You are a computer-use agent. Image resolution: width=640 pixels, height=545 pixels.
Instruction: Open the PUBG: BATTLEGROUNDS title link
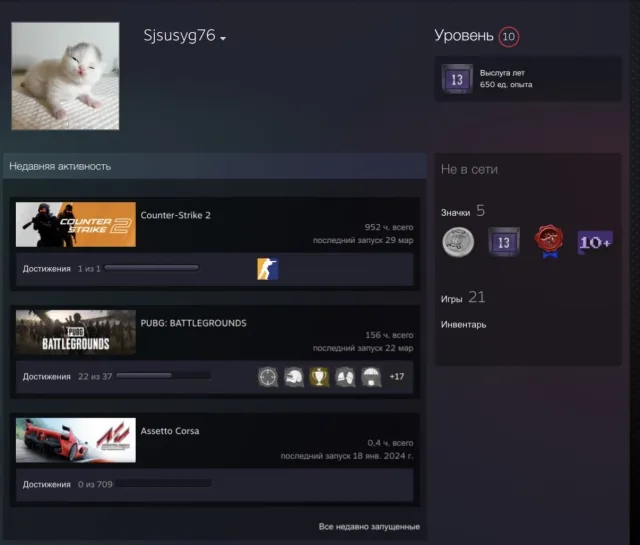(x=193, y=323)
